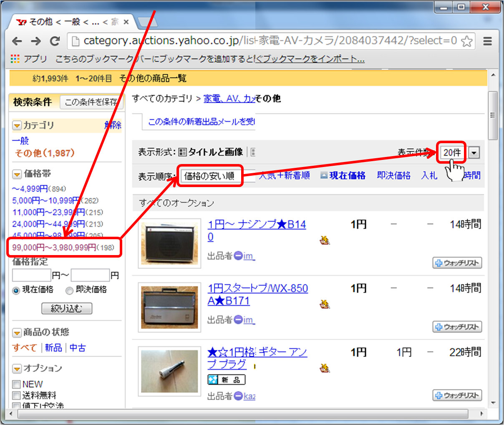Click the browser forward arrow
The width and height of the screenshot is (504, 425).
(36, 41)
